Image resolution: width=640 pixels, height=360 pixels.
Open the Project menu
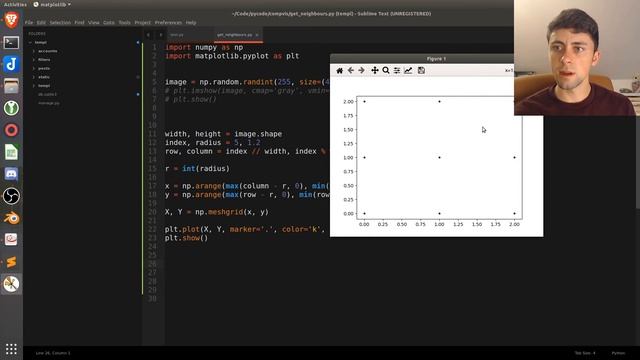[x=142, y=22]
